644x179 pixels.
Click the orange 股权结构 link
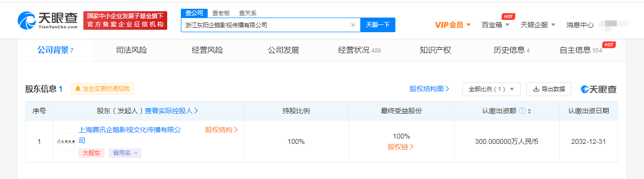221,130
